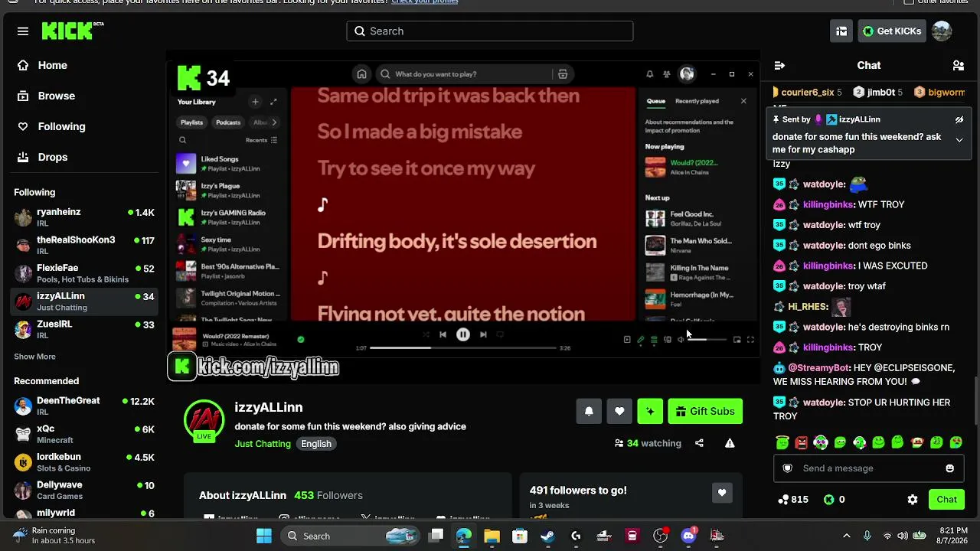The image size is (980, 551).
Task: Share the stream via share icon
Action: (x=699, y=443)
